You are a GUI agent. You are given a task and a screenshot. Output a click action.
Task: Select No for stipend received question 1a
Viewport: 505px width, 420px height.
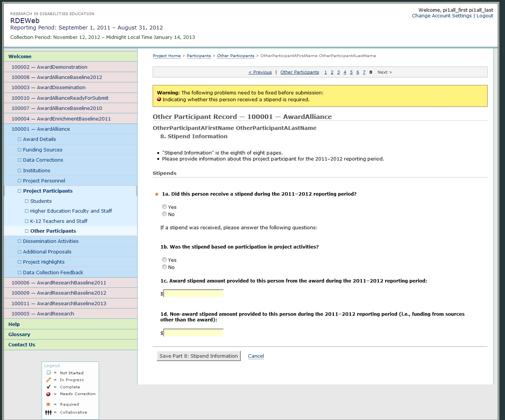point(164,214)
